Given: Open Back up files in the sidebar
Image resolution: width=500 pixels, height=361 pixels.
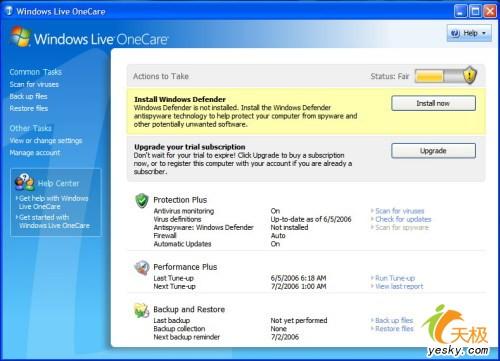Looking at the screenshot, I should 28,97.
